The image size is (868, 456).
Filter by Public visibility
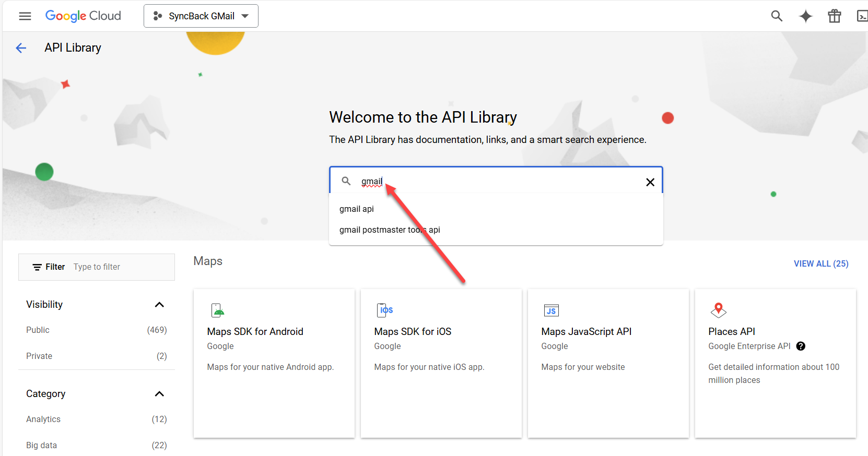coord(38,330)
